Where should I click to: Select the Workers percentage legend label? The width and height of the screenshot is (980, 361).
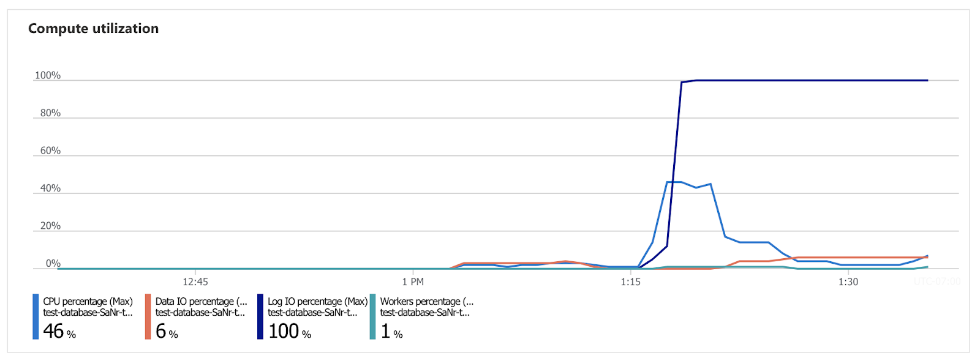click(426, 302)
